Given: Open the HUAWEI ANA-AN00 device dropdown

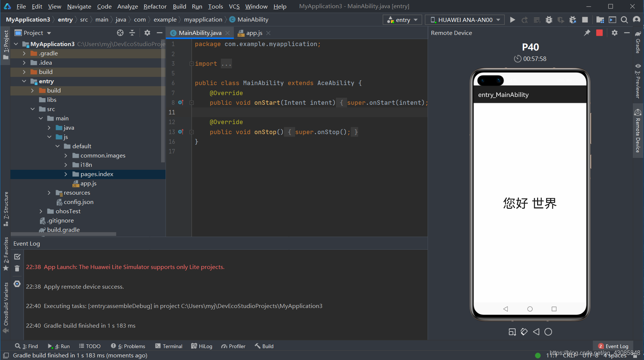Looking at the screenshot, I should [x=465, y=20].
